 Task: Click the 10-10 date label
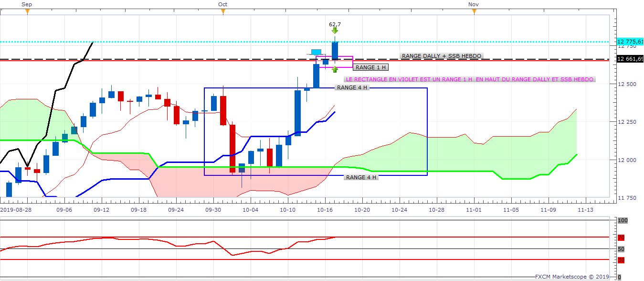287,210
